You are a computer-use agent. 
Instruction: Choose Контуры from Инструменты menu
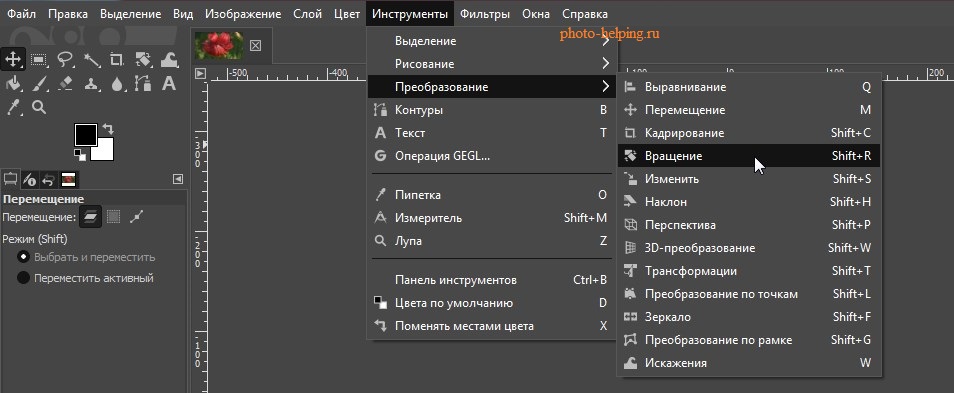492,110
